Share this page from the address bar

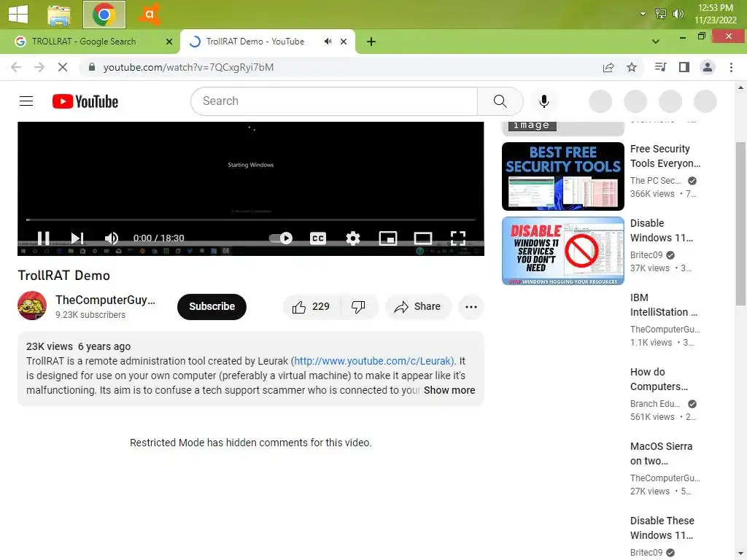[608, 68]
